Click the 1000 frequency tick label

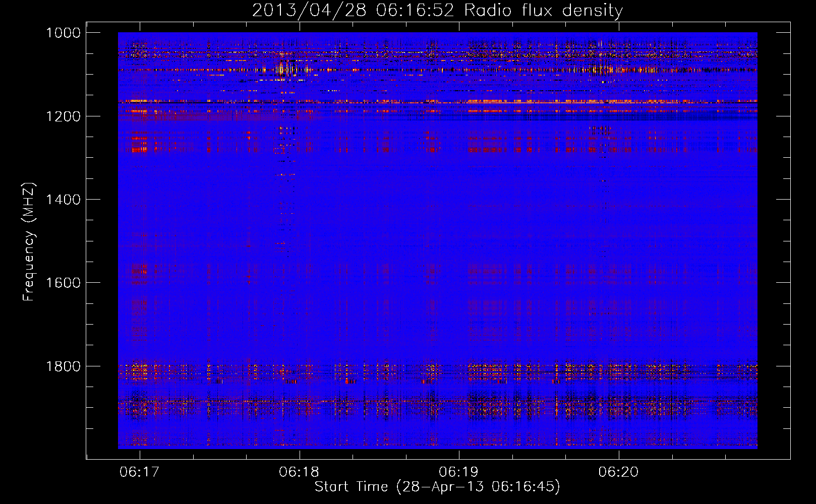tap(63, 33)
